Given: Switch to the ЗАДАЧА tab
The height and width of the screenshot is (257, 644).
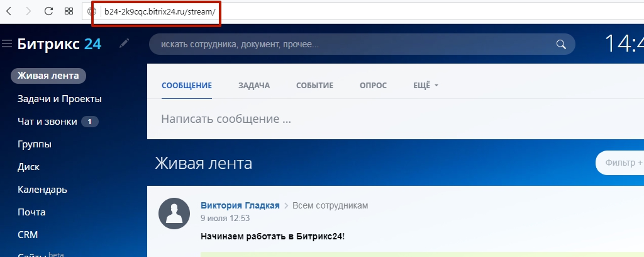Looking at the screenshot, I should (254, 86).
